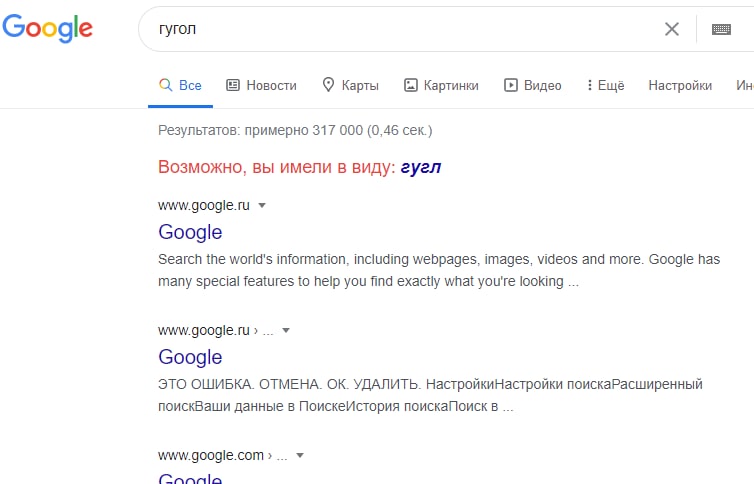Image resolution: width=754 pixels, height=484 pixels.
Task: Click the www.google.com URL text
Action: (x=211, y=455)
